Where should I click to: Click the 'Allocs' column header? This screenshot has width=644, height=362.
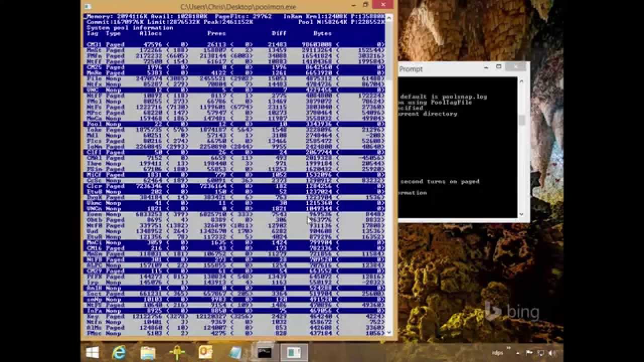click(x=150, y=34)
